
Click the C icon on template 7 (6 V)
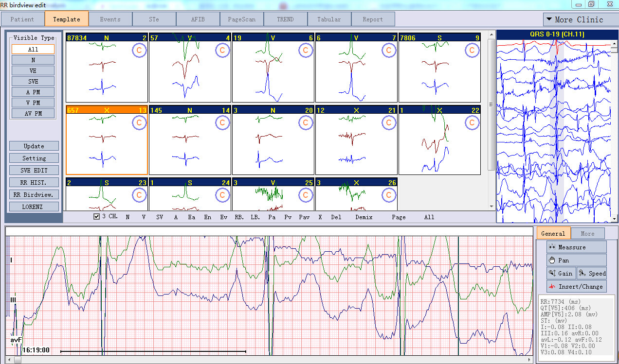(389, 51)
